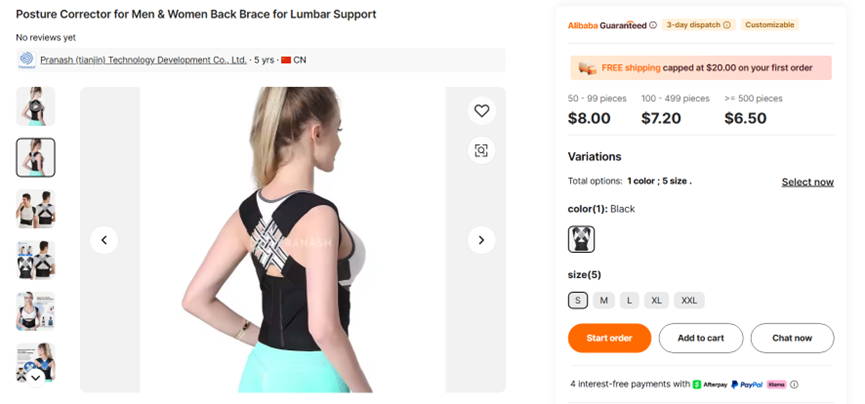This screenshot has width=865, height=404.
Task: Click Add to cart button
Action: [701, 338]
